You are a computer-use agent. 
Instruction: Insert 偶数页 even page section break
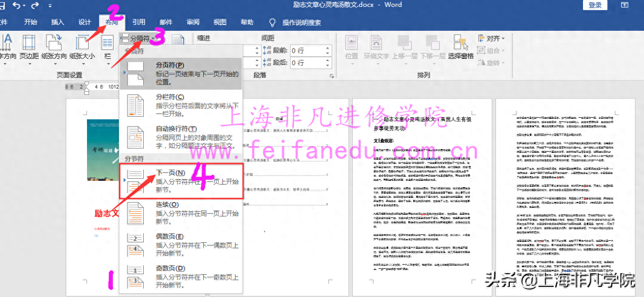point(181,244)
